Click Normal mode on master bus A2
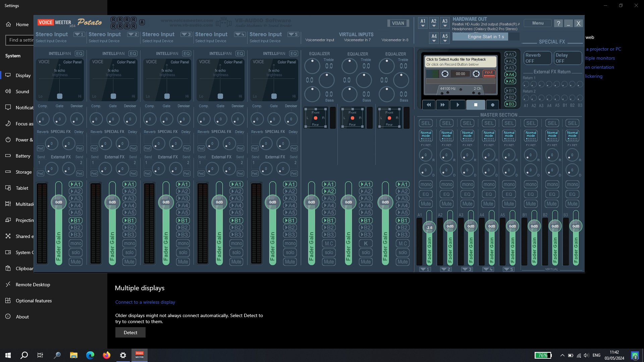Viewport: 644px width, 362px height. [x=447, y=136]
